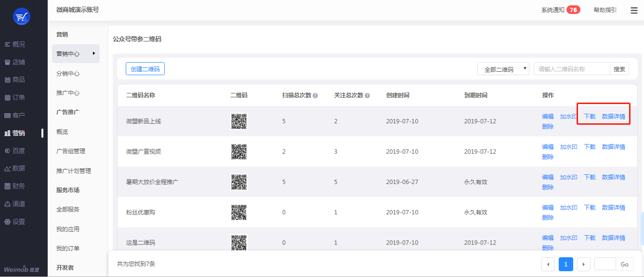Click 删除 for 微盟新品上线

[548, 127]
